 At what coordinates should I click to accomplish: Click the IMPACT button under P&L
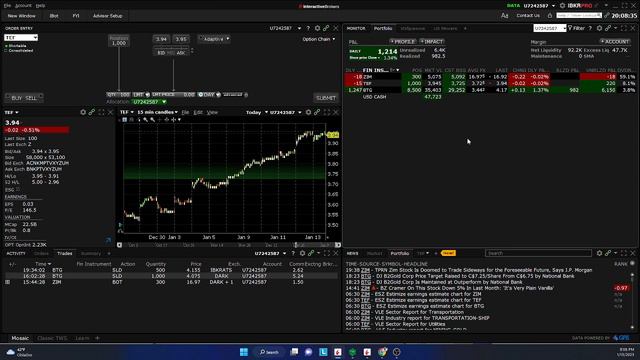click(x=432, y=42)
